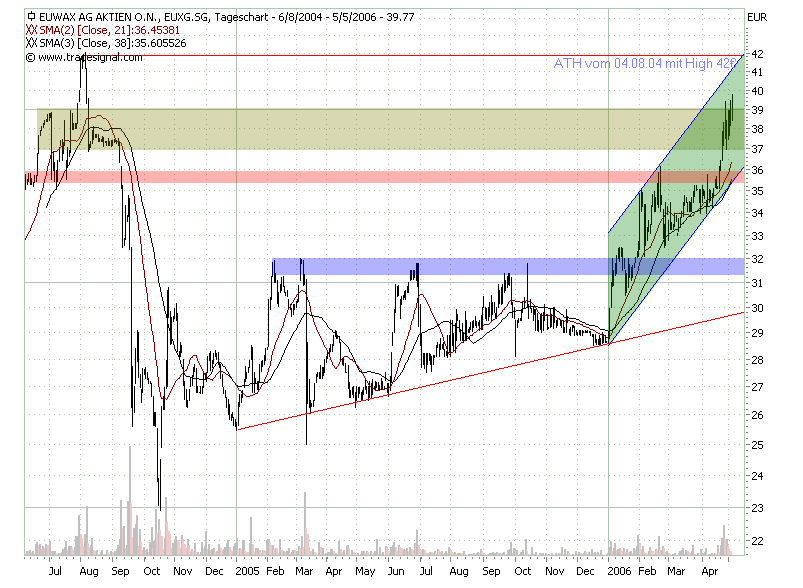Select the 32 price axis label
Image resolution: width=803 pixels, height=588 pixels.
click(757, 259)
